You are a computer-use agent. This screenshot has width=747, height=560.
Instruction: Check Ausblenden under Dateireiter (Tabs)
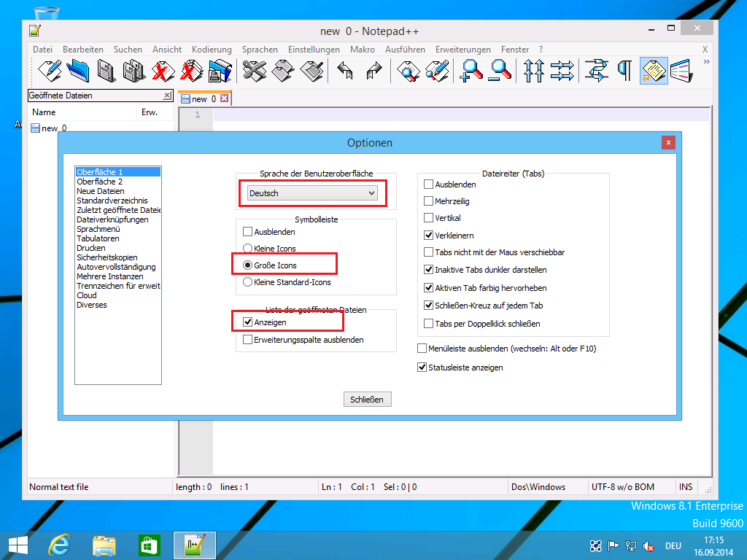coord(429,184)
